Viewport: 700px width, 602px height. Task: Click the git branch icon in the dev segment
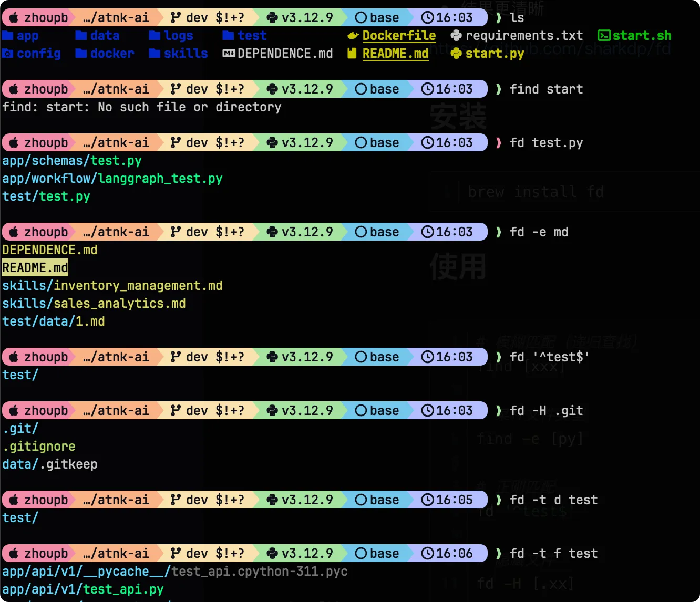(177, 17)
